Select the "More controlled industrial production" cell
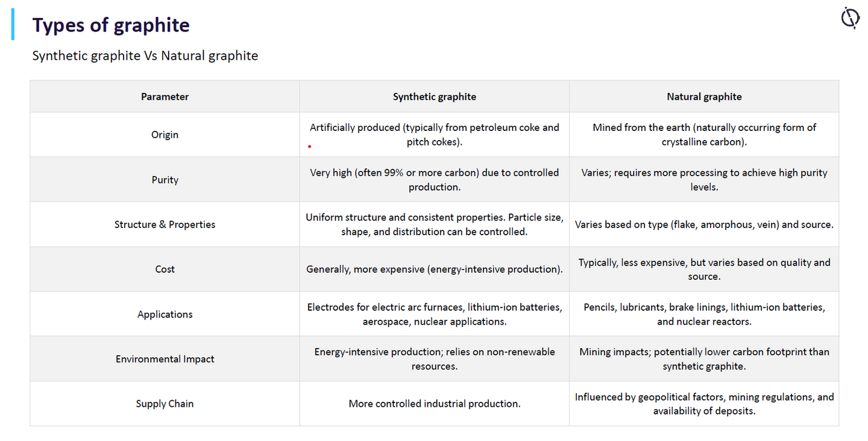This screenshot has width=868, height=441. pos(434,404)
